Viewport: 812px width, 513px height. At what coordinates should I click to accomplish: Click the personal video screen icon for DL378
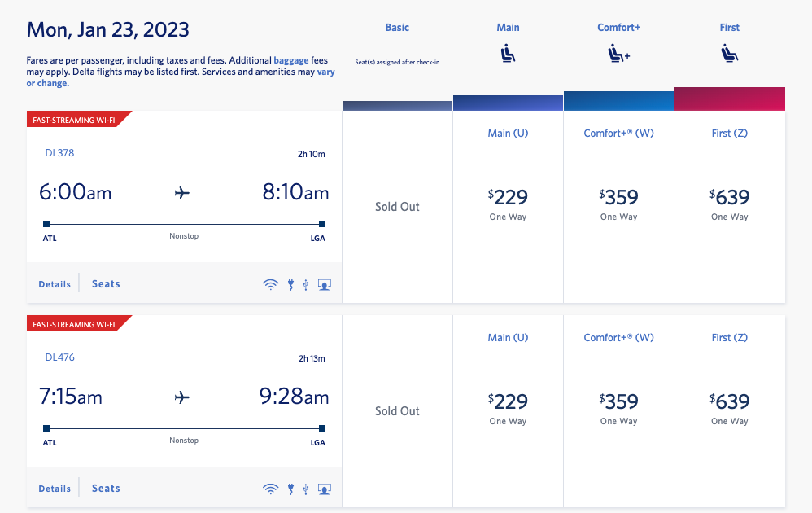[x=324, y=285]
